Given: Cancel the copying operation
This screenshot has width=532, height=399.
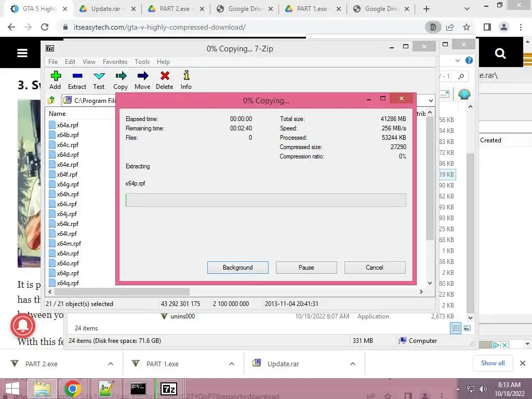Looking at the screenshot, I should tap(375, 268).
